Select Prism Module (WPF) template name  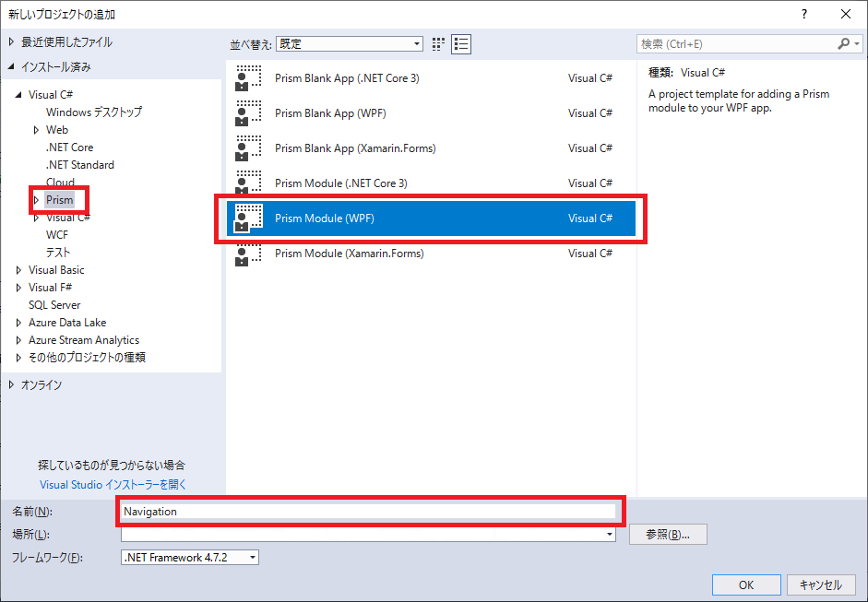325,218
